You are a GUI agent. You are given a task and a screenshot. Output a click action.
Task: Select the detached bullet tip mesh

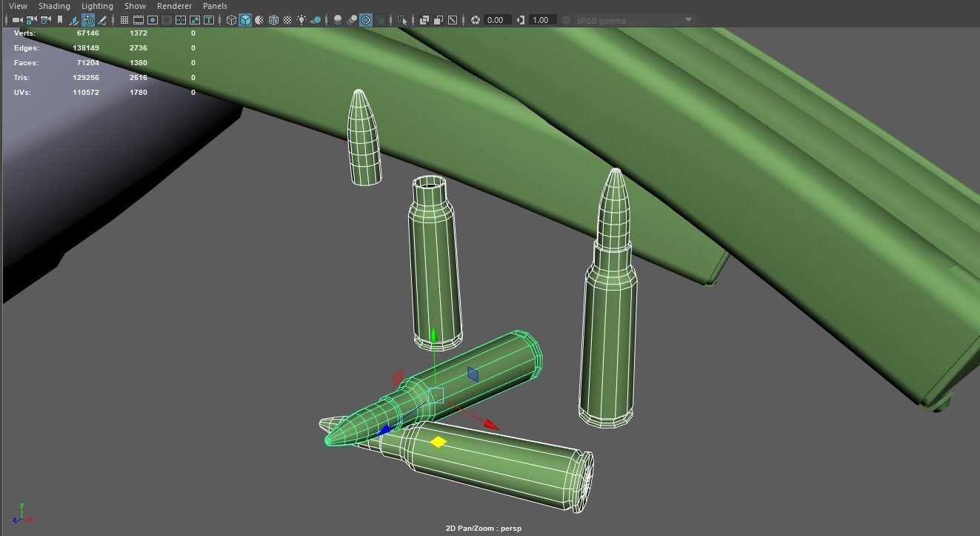[364, 138]
